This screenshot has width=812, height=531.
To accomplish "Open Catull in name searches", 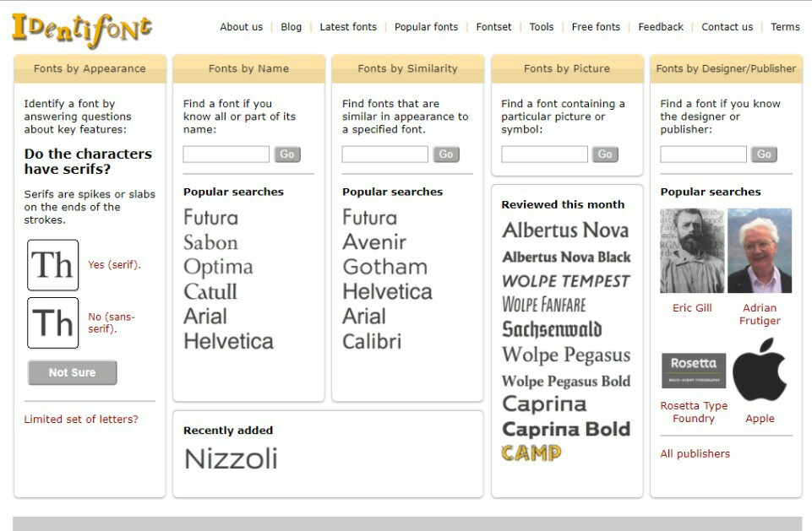I will pyautogui.click(x=210, y=291).
